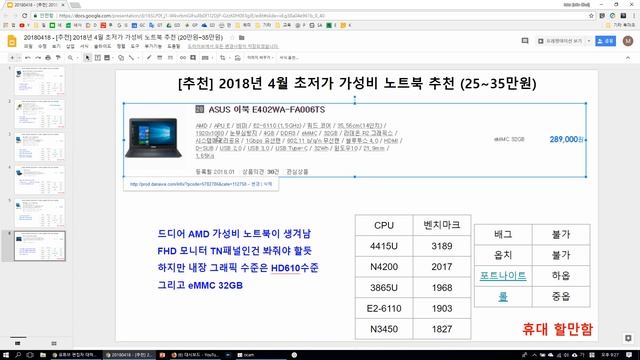
Task: Click the 프레젠테이션 보기 present button
Action: 561,41
